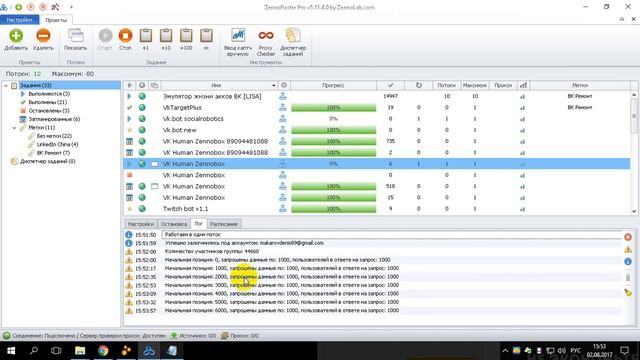Select ВК Ремонт (7) label item

pyautogui.click(x=53, y=153)
